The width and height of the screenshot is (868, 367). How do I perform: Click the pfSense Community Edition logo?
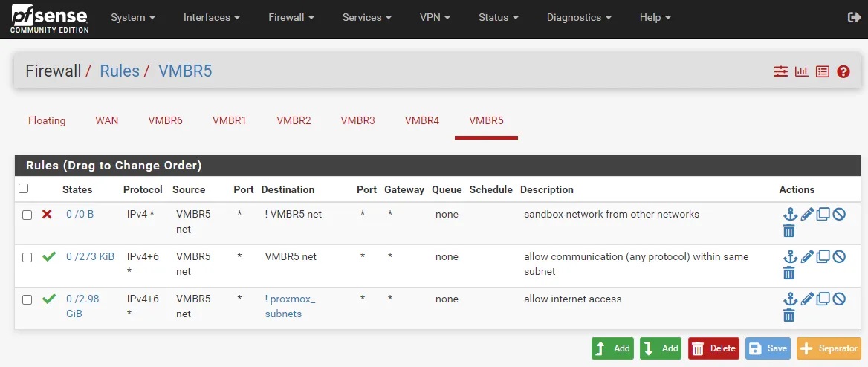click(49, 19)
